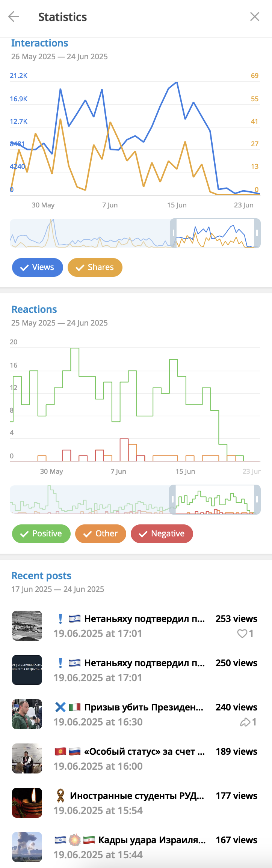Click the Interactions chart peak near 15 Jun
This screenshot has height=868, width=272.
point(177,82)
